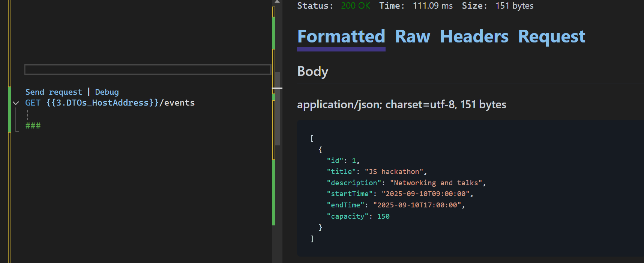Click the editor vertical scrollbar thumb
The image size is (644, 263).
278,109
